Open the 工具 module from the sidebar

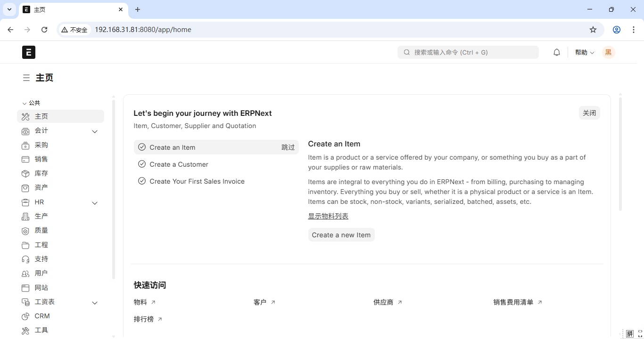click(x=60, y=330)
